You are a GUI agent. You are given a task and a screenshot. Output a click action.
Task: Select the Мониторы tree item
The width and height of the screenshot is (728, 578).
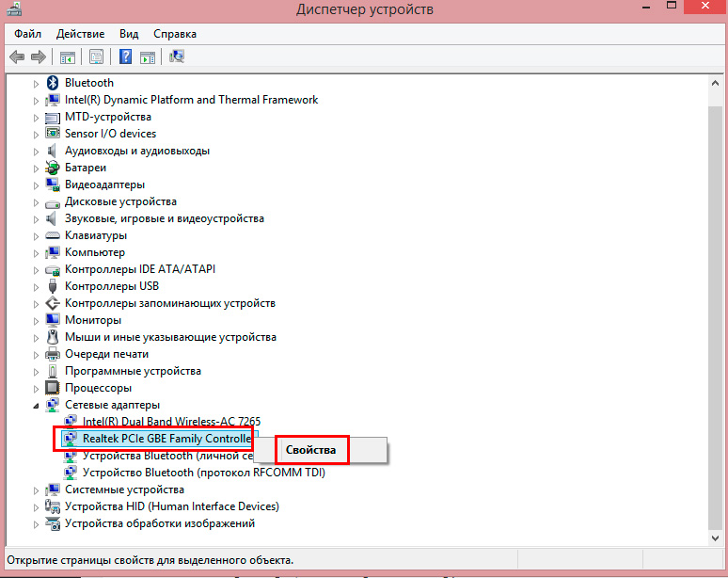[93, 320]
